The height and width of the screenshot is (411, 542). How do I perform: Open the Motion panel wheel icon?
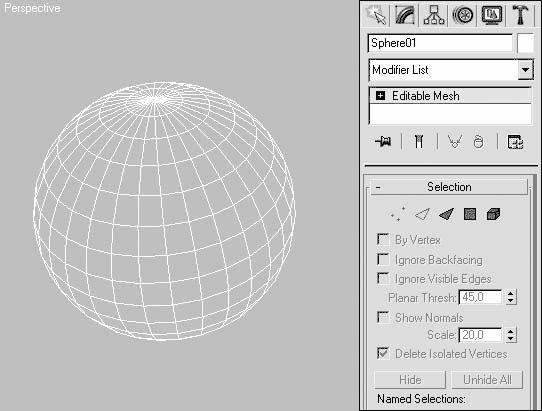click(x=463, y=15)
